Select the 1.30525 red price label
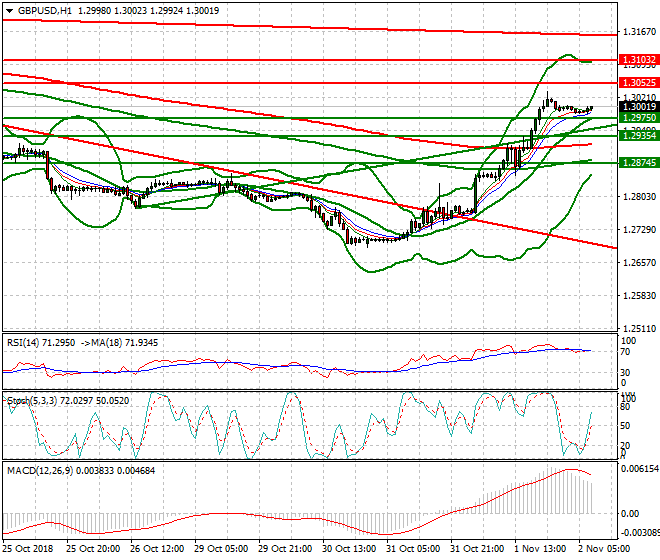This screenshot has height=560, width=660. [639, 83]
